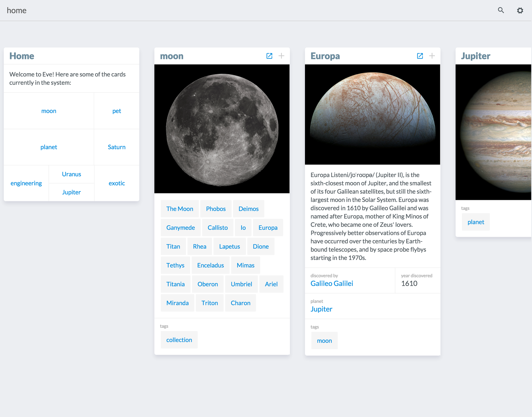
Task: Open the settings gear
Action: pyautogui.click(x=520, y=10)
